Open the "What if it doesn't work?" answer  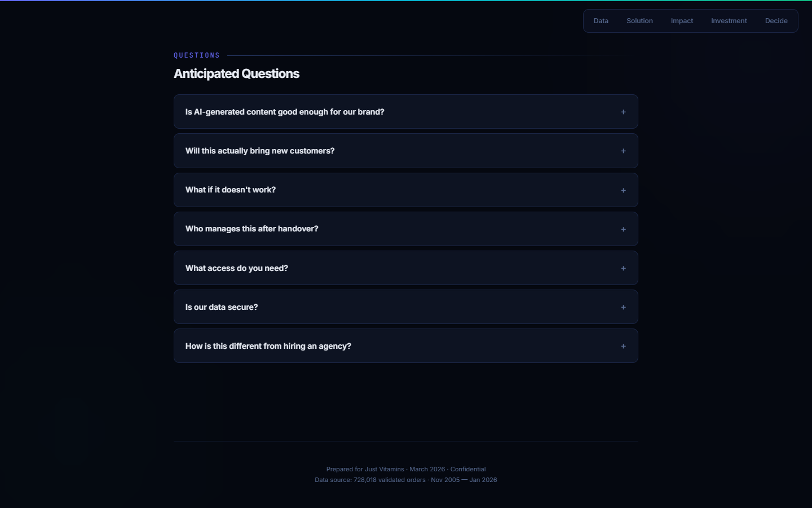coord(231,190)
